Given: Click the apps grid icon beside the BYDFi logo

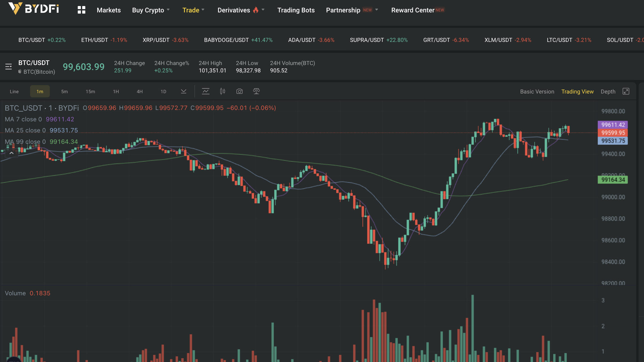Looking at the screenshot, I should (81, 10).
